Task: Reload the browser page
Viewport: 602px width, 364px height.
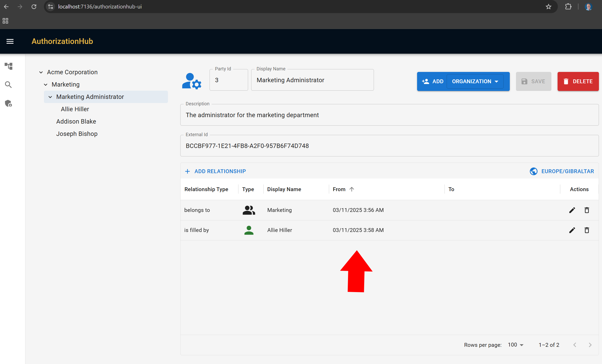Action: [x=34, y=7]
